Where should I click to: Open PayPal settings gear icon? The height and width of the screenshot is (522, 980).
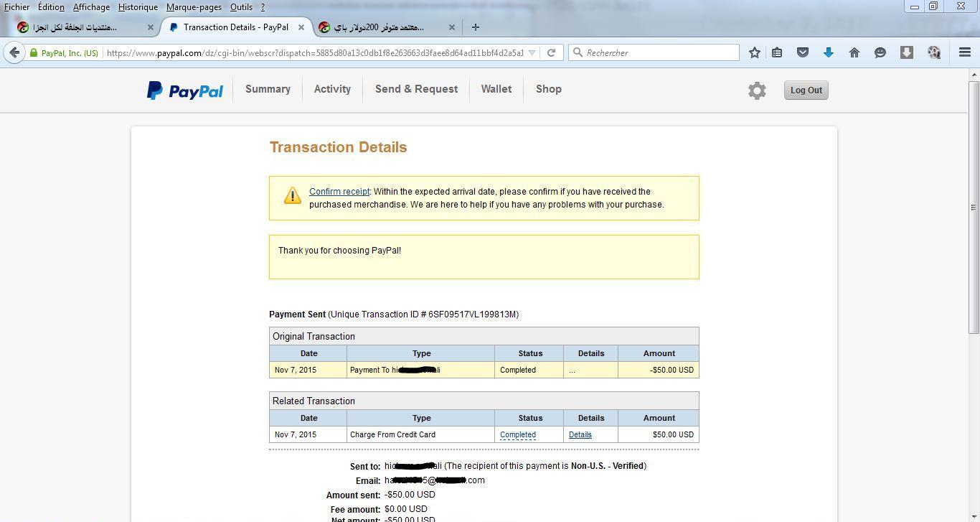click(757, 90)
